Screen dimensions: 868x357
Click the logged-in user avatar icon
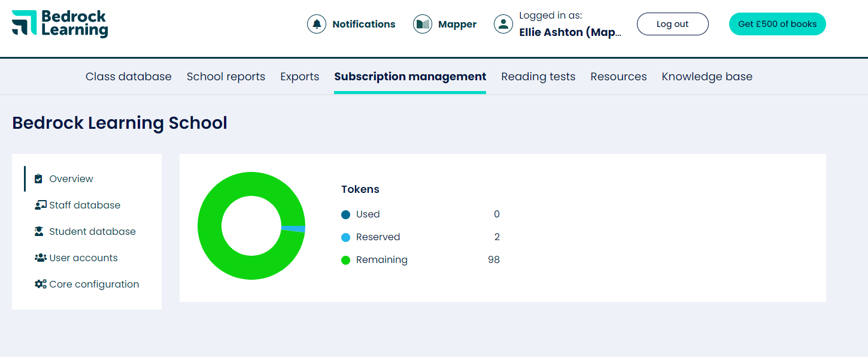click(503, 24)
